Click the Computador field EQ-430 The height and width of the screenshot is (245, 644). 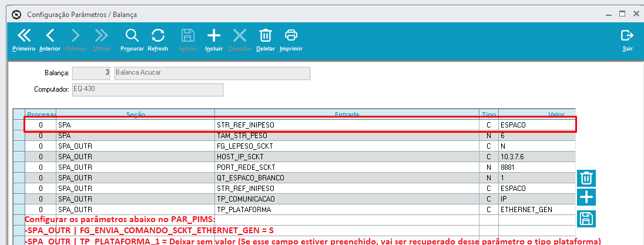pos(147,90)
